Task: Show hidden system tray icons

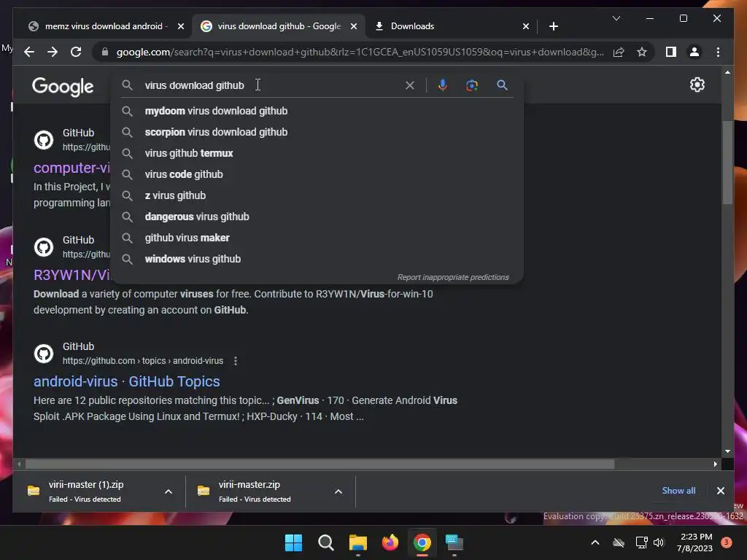Action: coord(595,542)
